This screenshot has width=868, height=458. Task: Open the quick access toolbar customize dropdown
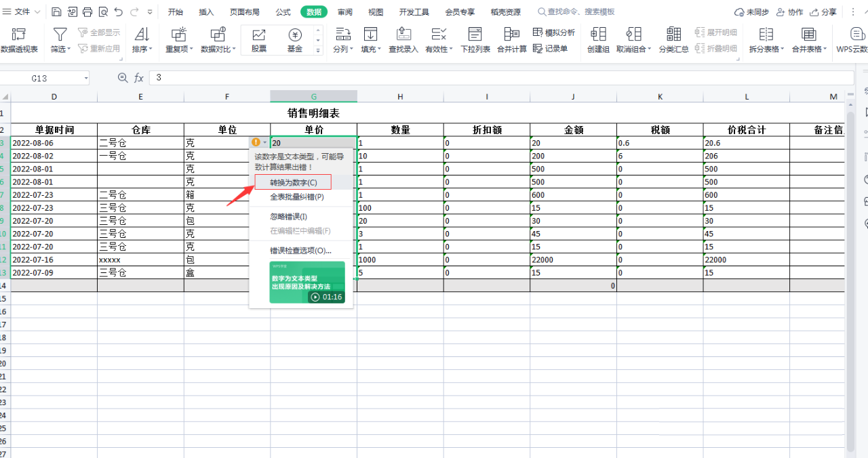(x=150, y=12)
